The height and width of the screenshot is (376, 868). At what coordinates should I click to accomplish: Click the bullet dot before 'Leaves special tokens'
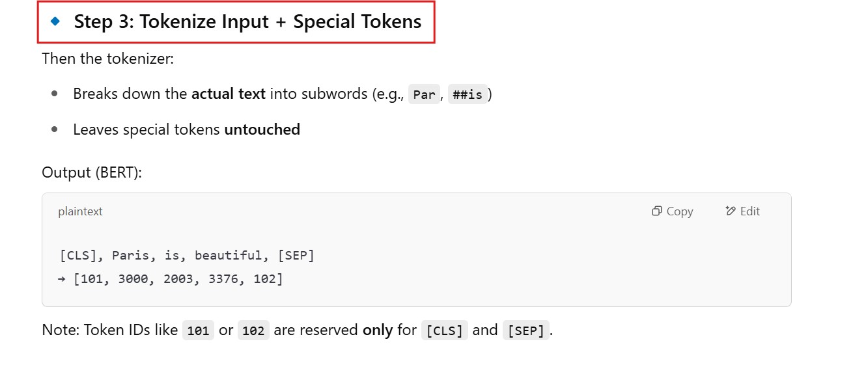coord(55,129)
